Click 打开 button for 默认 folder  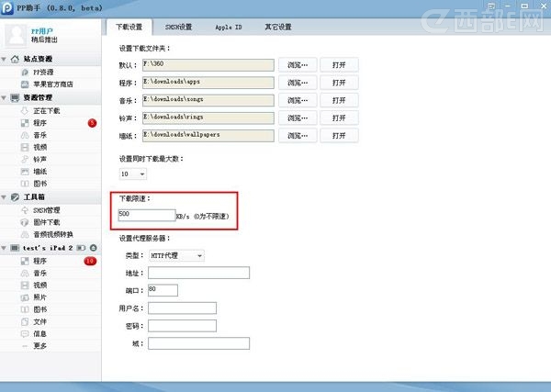click(339, 65)
